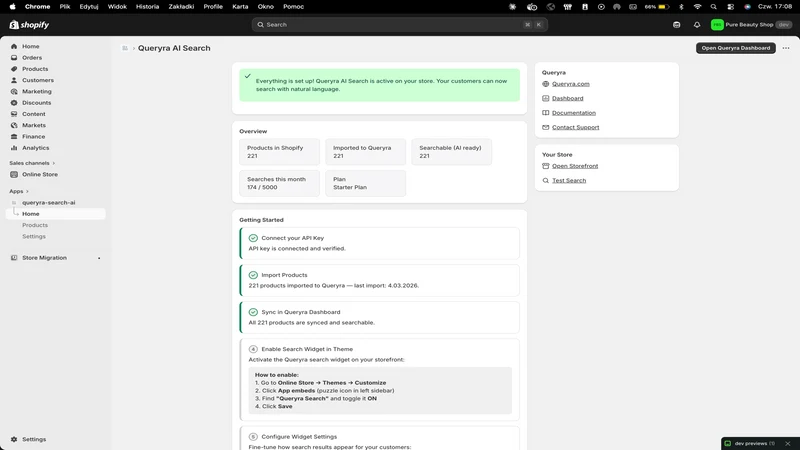Open the Plik menu
800x450 pixels.
coord(65,7)
